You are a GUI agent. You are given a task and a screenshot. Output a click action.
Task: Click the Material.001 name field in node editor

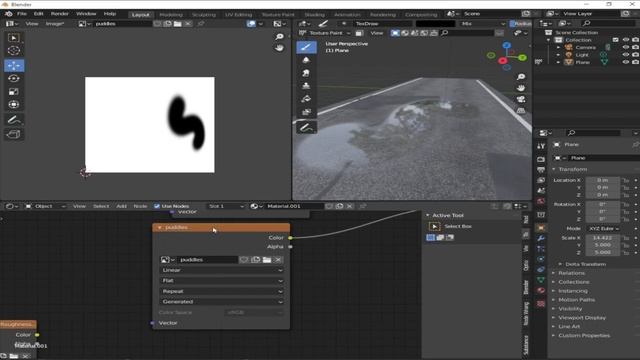pyautogui.click(x=294, y=206)
